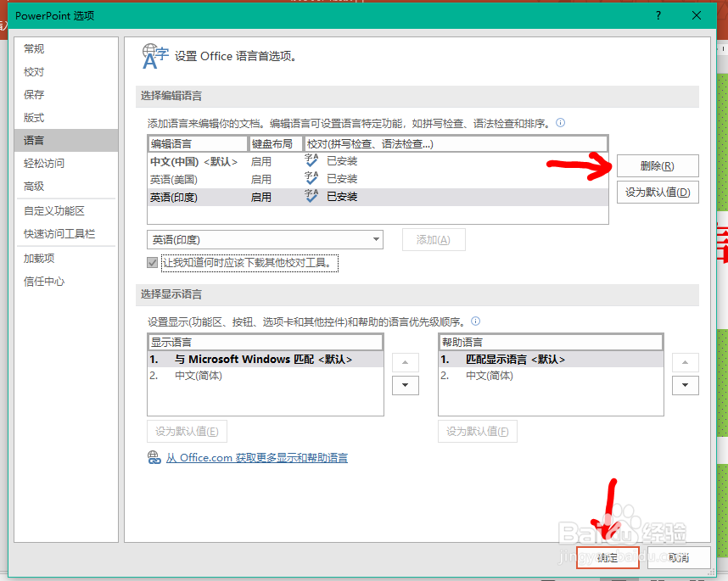Confirm settings with the 确定 button
Screen dimensions: 728x581
coord(607,557)
